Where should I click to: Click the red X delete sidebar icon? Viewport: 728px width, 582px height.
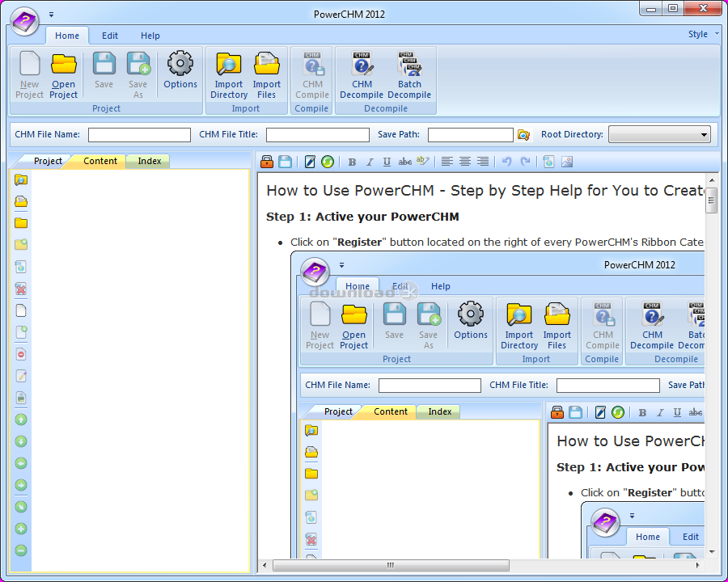pyautogui.click(x=21, y=289)
